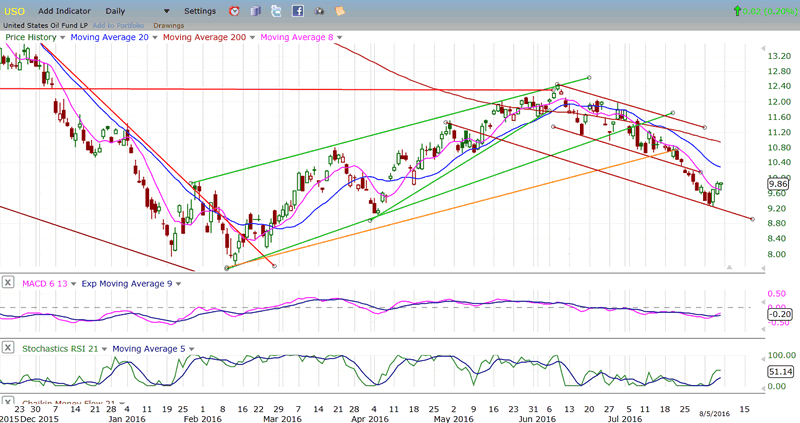Click the alarm clock alert icon
Image resolution: width=800 pixels, height=423 pixels.
234,11
